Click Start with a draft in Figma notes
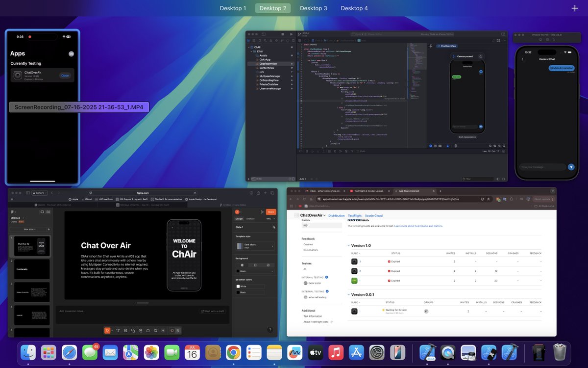The image size is (588, 368). pyautogui.click(x=213, y=311)
